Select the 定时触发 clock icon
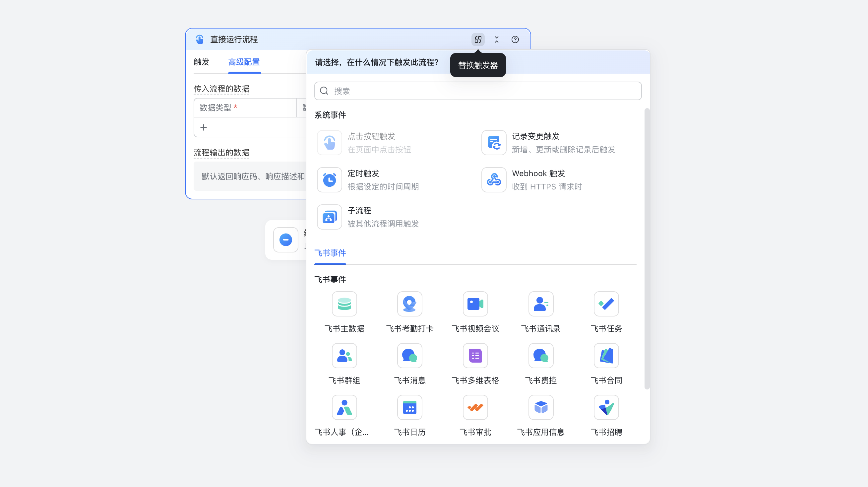 pos(329,180)
